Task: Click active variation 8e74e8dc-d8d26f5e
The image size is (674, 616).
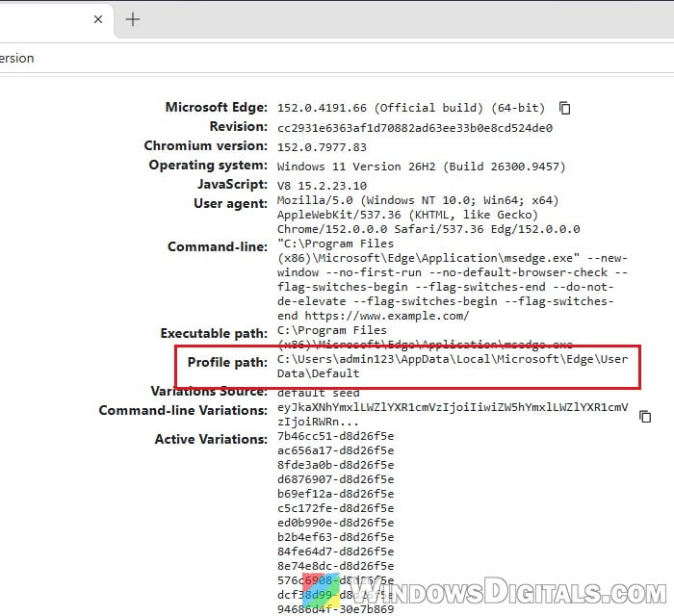Action: [336, 566]
